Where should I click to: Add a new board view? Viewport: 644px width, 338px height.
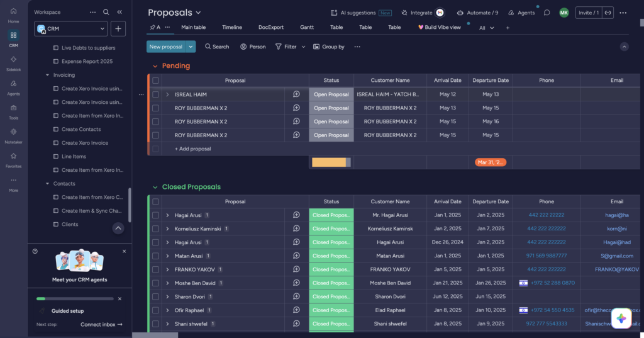coord(508,28)
